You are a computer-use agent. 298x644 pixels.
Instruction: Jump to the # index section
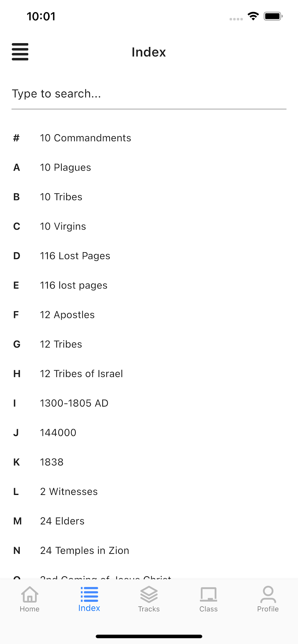pos(16,138)
